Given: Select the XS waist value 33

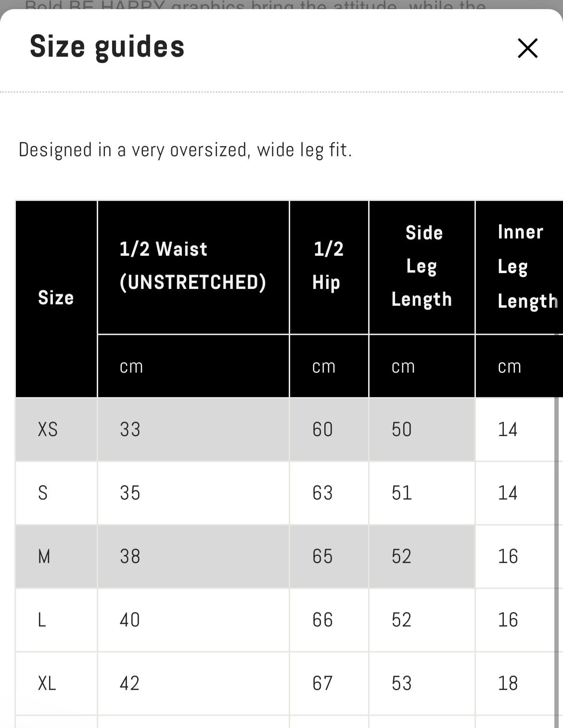Looking at the screenshot, I should (x=130, y=429).
